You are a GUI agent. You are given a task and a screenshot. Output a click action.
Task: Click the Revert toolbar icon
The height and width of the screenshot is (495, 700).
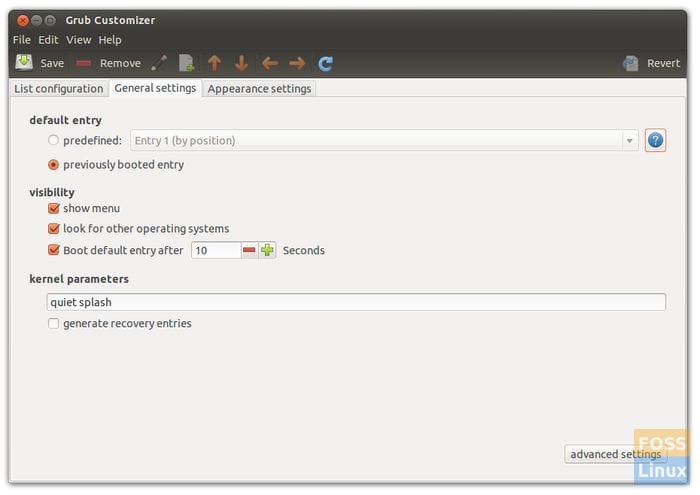(630, 63)
